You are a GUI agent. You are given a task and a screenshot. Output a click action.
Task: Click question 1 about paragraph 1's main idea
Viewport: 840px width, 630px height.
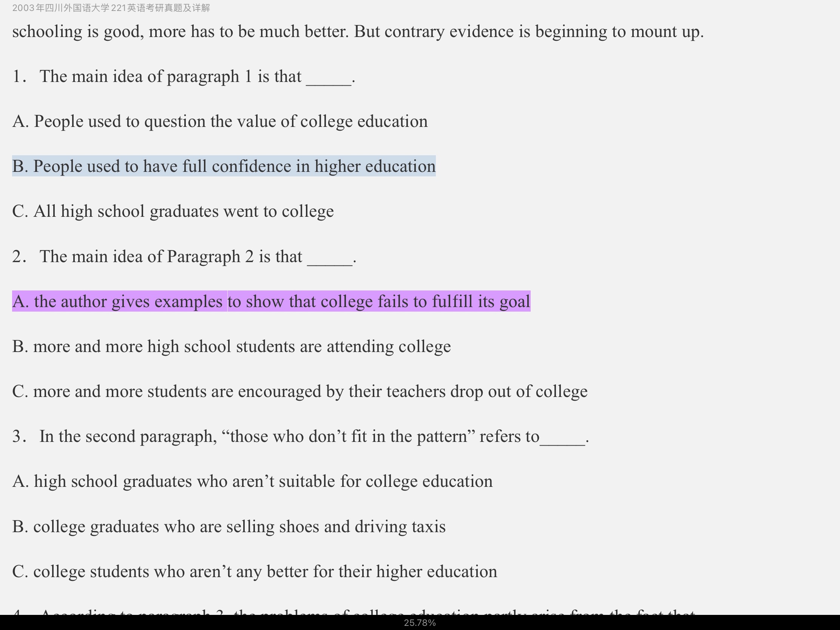click(184, 76)
